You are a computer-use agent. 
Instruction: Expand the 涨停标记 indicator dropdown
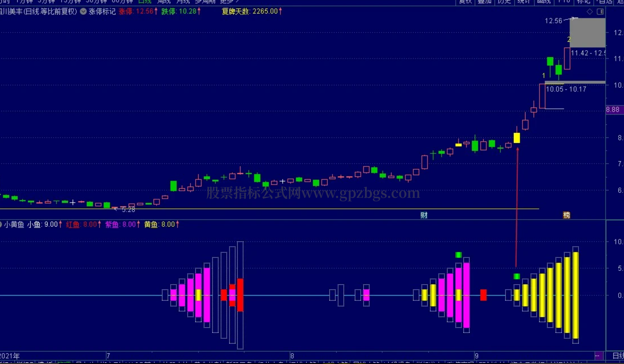83,12
